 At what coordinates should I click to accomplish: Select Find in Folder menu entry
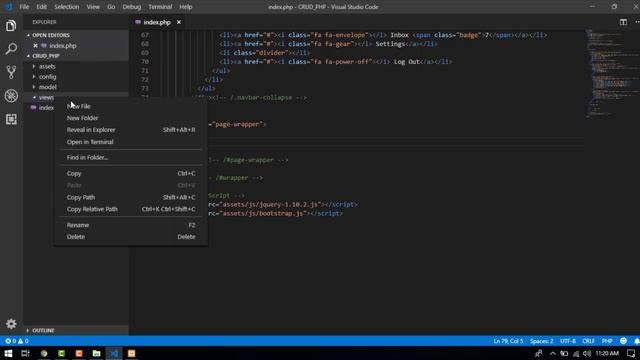131,157
